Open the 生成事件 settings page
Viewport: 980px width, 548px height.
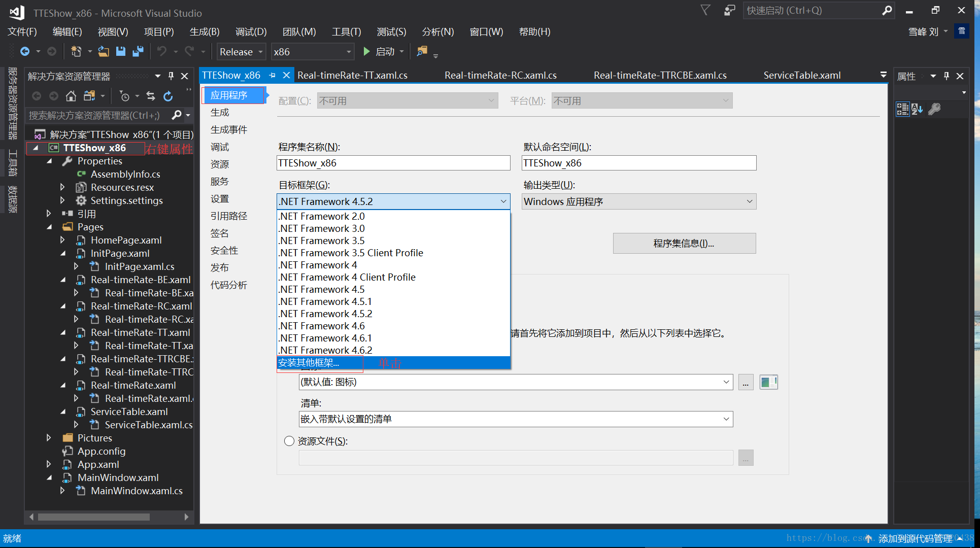(x=229, y=130)
